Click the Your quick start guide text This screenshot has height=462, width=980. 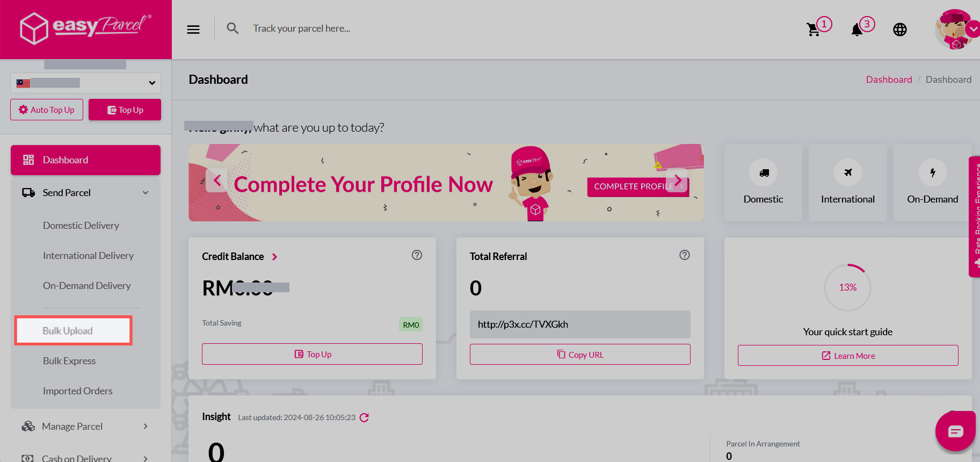[x=848, y=332]
